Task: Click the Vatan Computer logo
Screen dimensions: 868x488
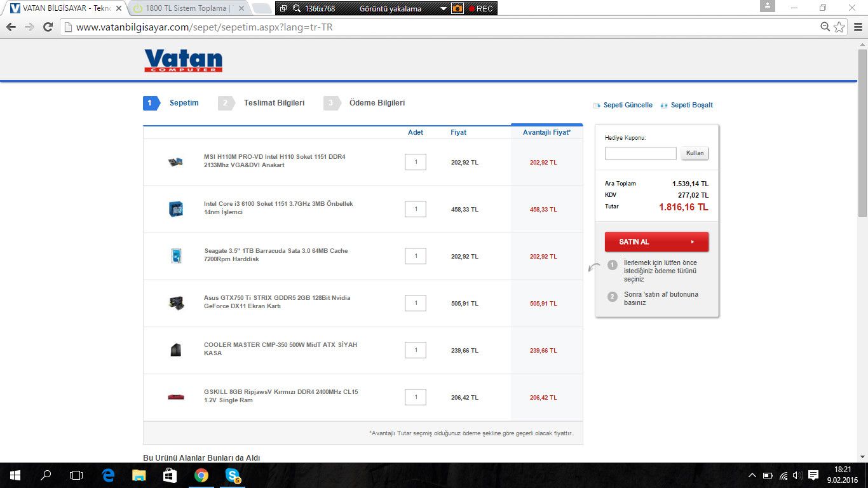Action: (x=183, y=60)
